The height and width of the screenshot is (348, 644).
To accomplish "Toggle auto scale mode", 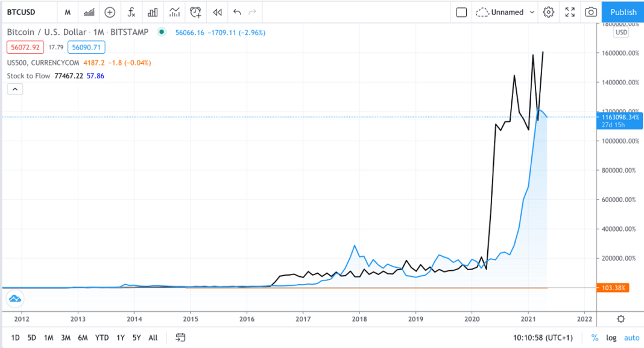I will click(631, 338).
